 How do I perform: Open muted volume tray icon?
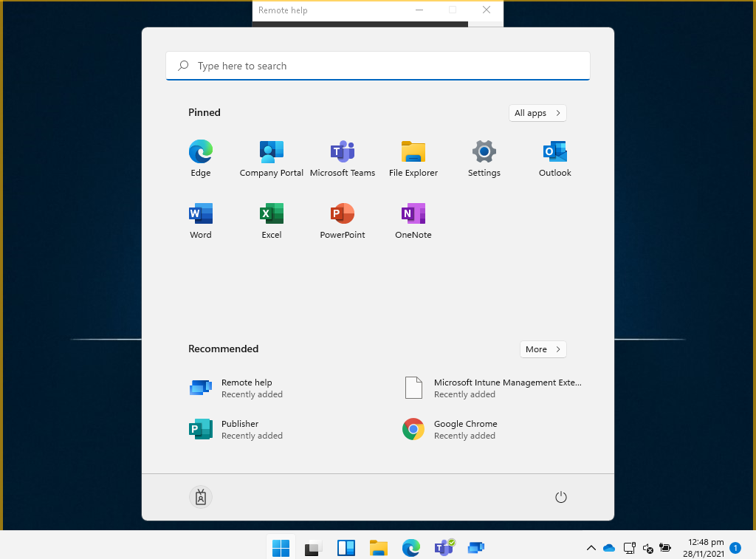648,548
